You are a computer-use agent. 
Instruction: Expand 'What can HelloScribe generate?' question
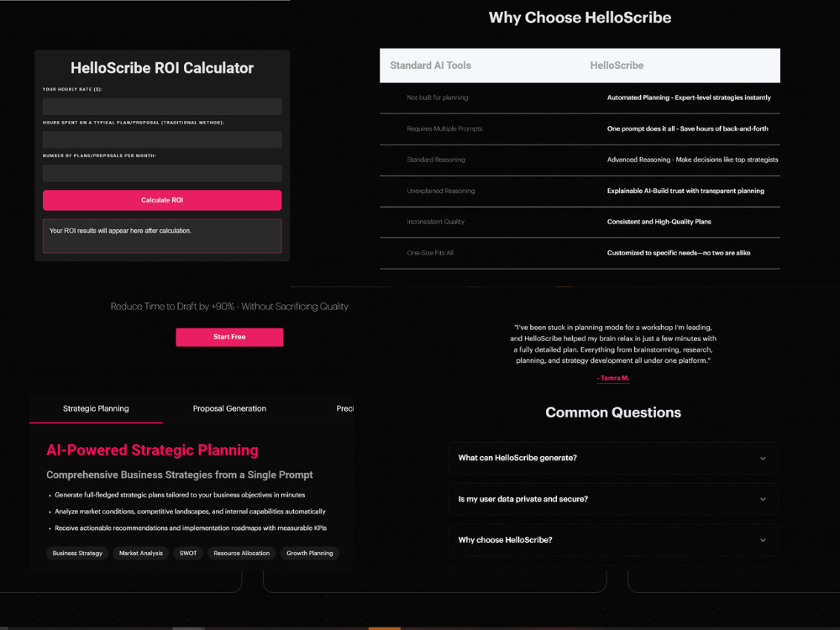(x=613, y=458)
